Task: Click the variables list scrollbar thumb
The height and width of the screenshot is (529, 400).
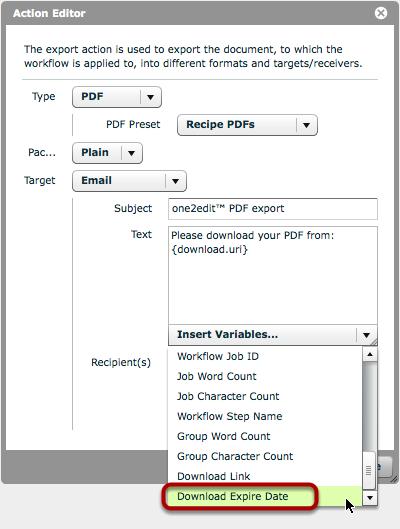Action: pos(369,470)
